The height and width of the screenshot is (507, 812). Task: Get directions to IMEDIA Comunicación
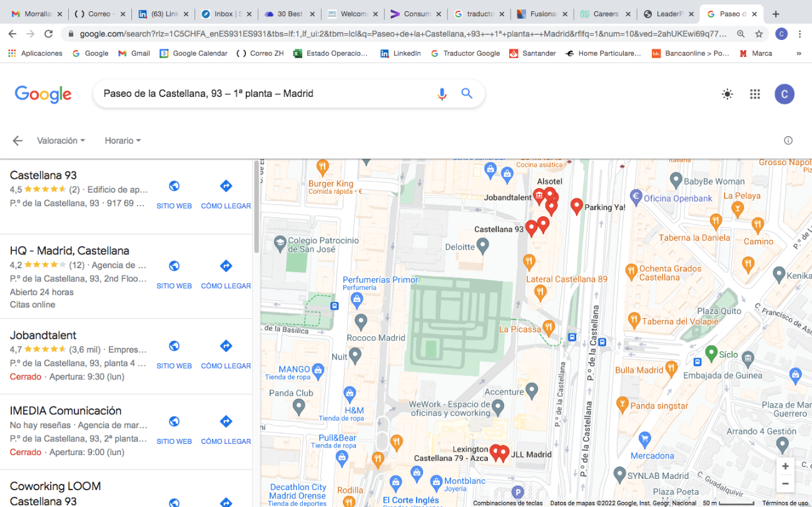226,421
